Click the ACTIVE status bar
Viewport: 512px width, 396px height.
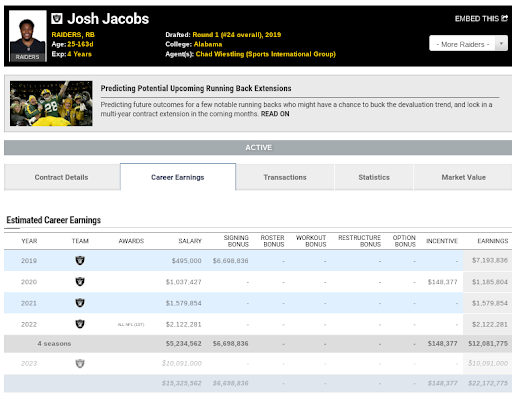point(258,148)
